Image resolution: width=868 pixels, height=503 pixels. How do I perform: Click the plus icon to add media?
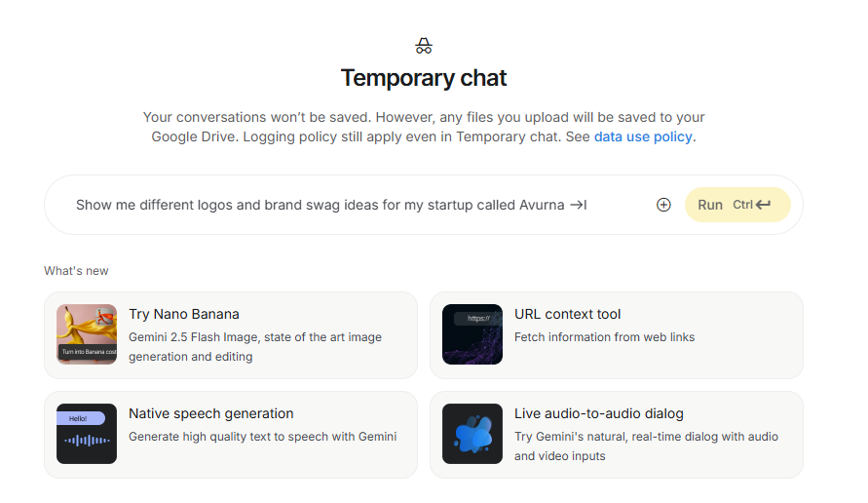pos(663,205)
